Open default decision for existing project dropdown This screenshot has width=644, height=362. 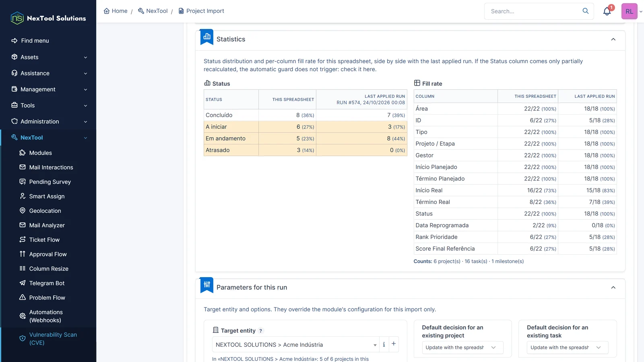click(x=462, y=348)
